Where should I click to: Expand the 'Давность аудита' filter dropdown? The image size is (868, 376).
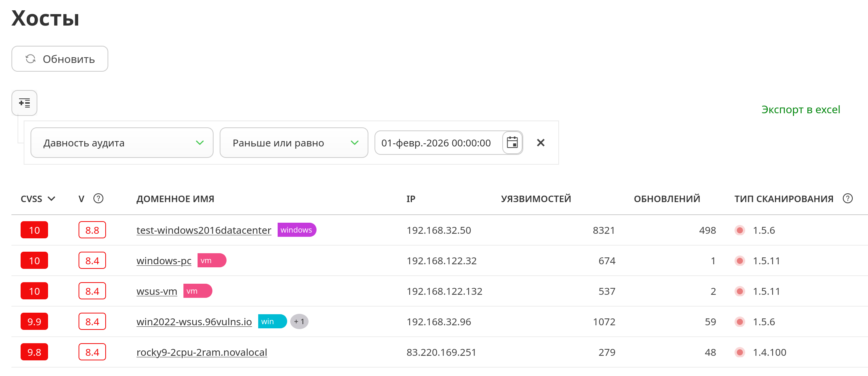pos(122,143)
